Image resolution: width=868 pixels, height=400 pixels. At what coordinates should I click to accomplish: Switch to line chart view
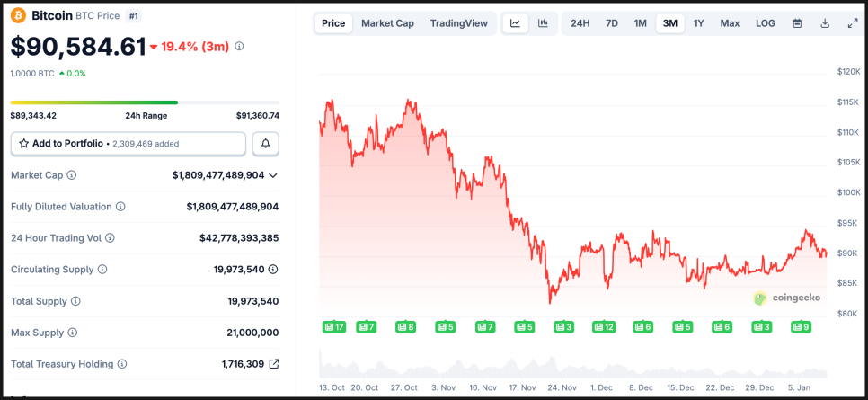point(515,23)
